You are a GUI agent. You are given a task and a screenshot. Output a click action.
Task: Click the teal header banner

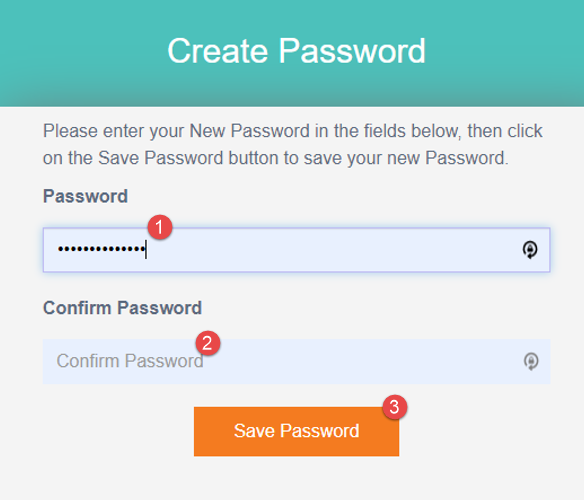click(292, 53)
